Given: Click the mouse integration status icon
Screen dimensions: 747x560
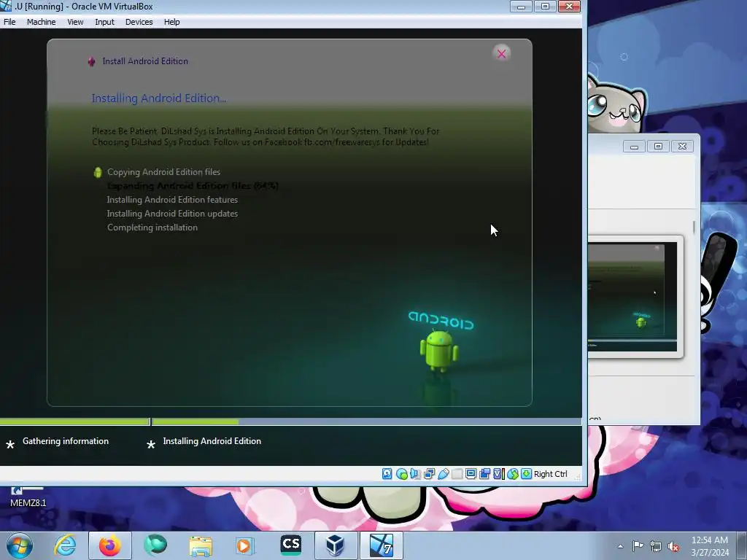Looking at the screenshot, I should point(513,474).
